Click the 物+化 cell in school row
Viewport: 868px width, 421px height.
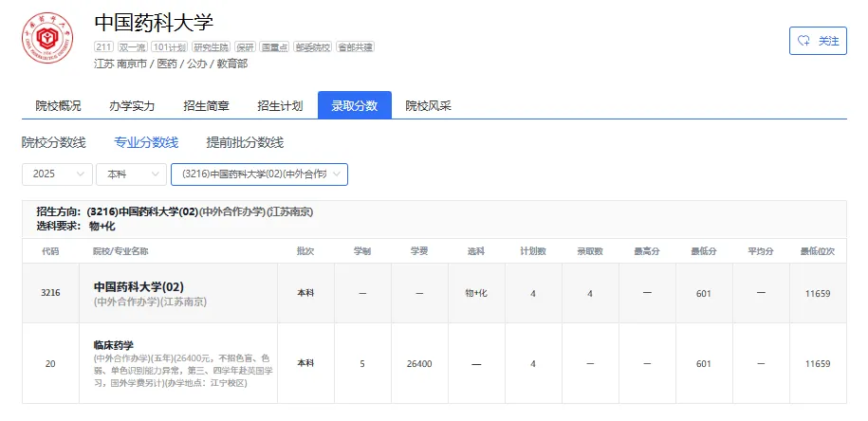pos(476,293)
